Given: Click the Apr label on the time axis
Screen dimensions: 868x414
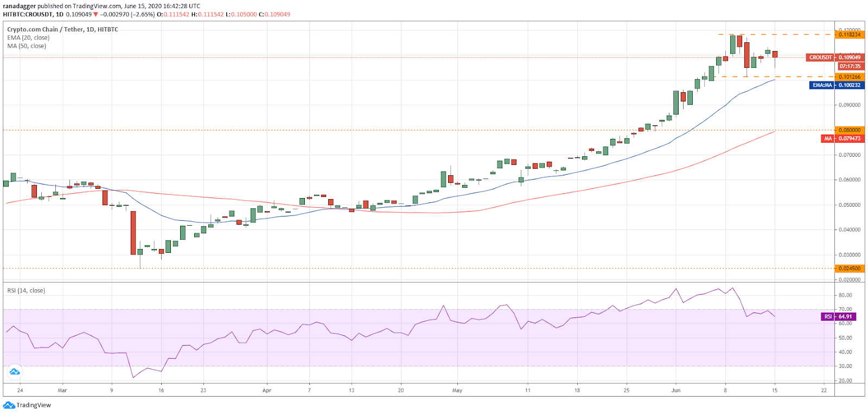Looking at the screenshot, I should (266, 390).
